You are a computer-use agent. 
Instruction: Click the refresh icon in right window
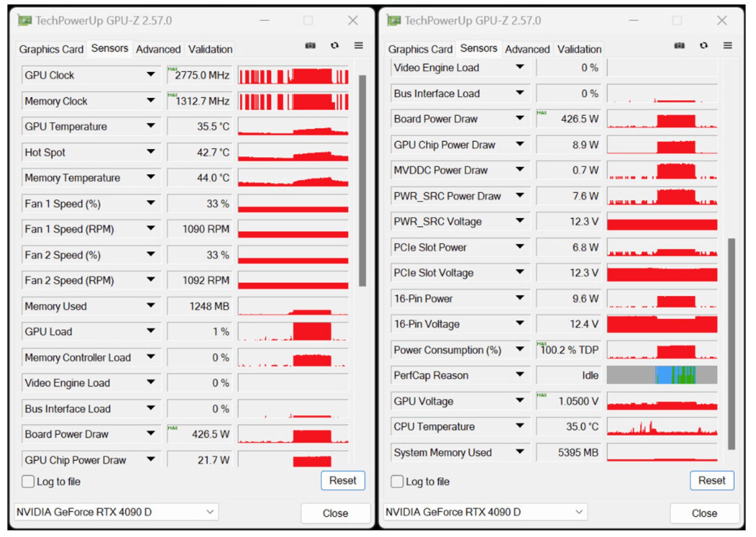704,46
